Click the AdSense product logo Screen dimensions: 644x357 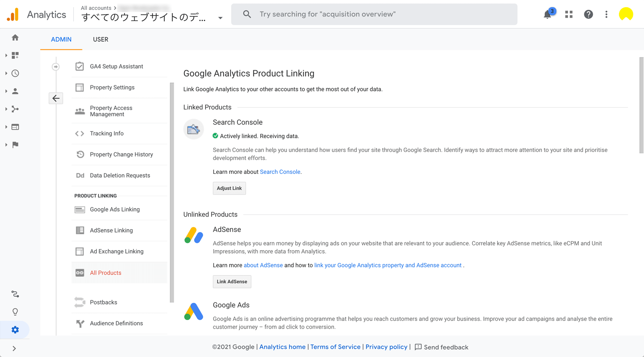194,235
